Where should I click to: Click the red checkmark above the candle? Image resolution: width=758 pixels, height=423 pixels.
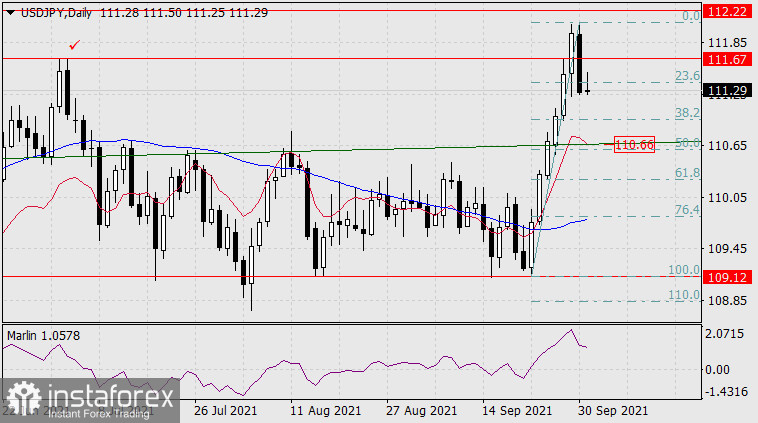pyautogui.click(x=74, y=45)
